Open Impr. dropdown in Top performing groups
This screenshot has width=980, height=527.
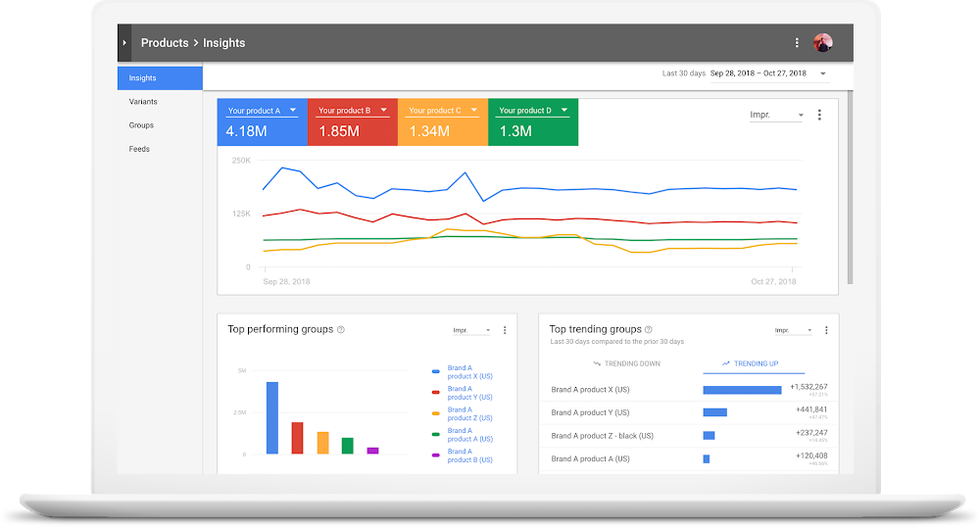point(471,331)
